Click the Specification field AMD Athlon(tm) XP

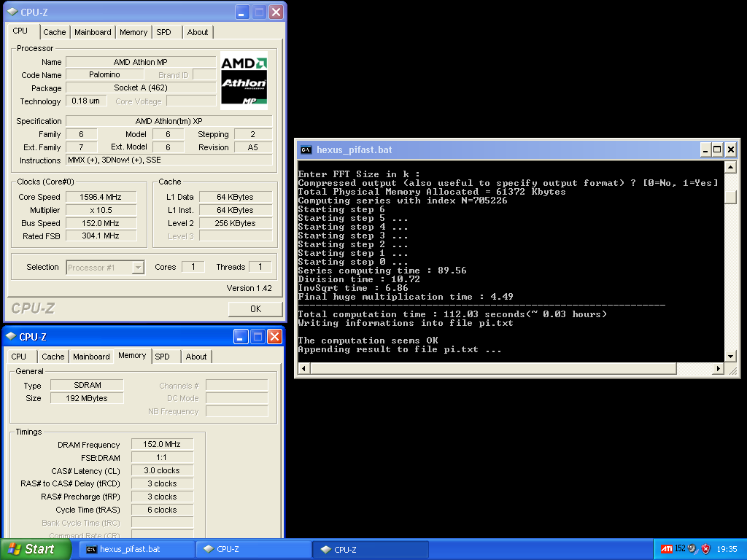point(169,121)
